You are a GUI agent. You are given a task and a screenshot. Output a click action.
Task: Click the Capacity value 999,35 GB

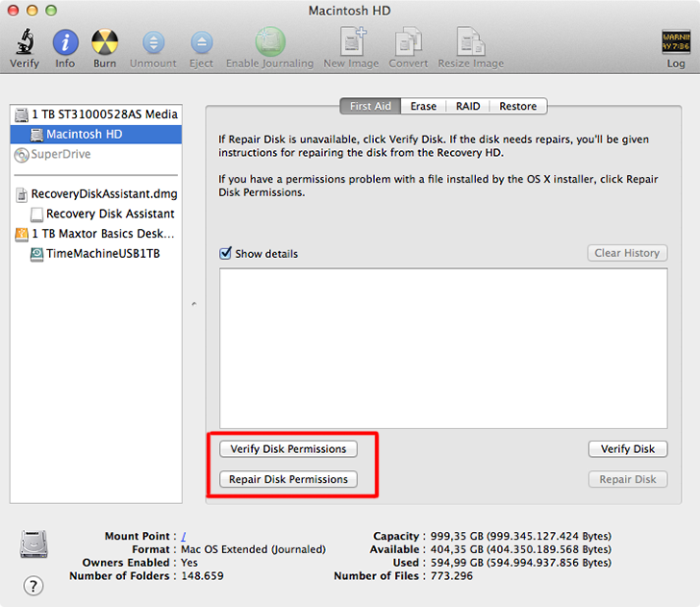point(521,536)
